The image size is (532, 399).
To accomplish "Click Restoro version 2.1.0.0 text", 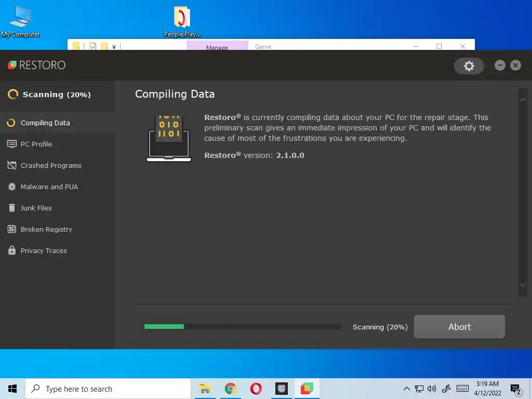I will [254, 155].
